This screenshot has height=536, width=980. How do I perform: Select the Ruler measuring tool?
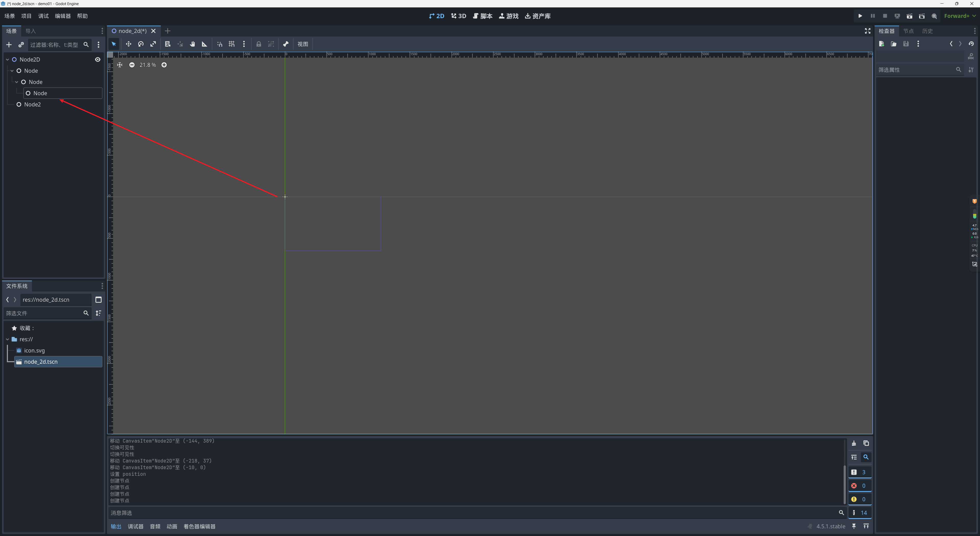tap(204, 44)
